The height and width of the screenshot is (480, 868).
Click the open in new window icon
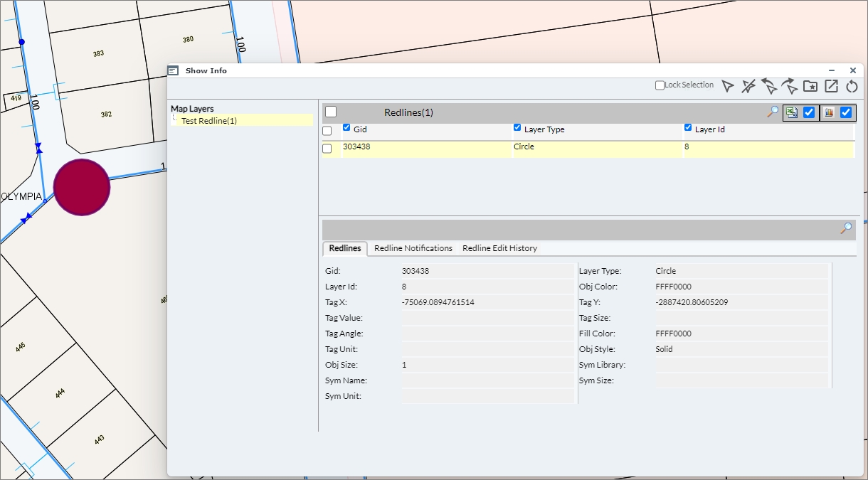click(x=831, y=86)
